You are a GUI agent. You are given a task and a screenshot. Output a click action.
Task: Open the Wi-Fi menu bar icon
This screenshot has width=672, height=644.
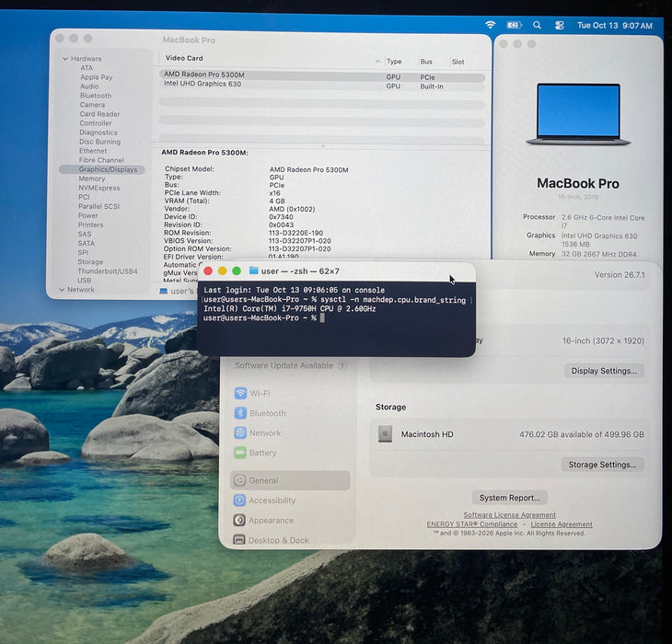(x=491, y=25)
